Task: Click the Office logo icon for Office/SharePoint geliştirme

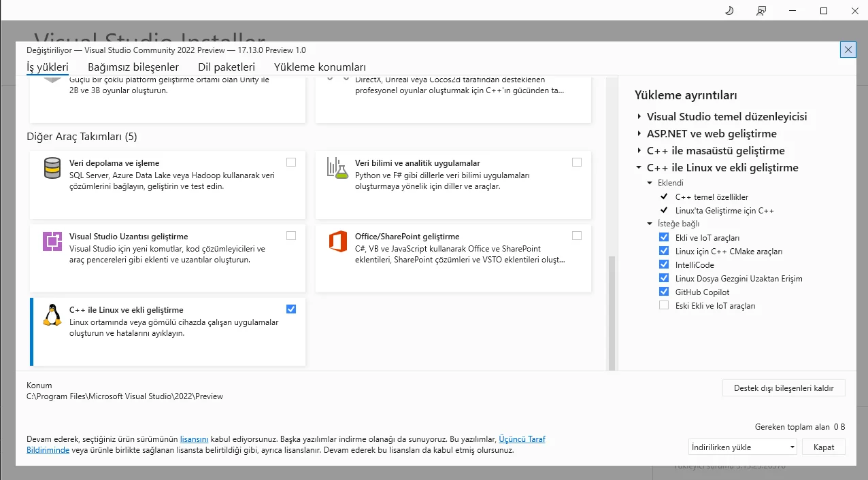Action: click(x=338, y=241)
